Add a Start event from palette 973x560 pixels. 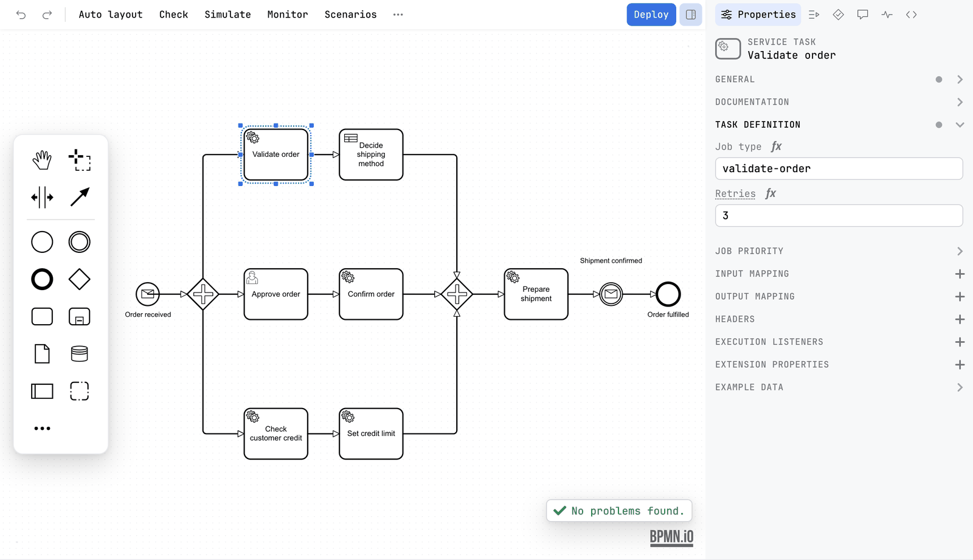[x=42, y=242]
